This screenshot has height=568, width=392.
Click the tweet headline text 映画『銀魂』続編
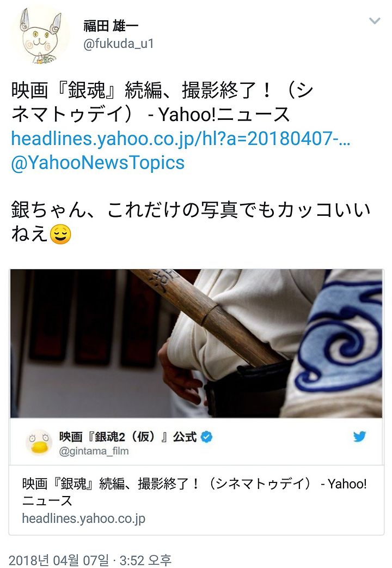87,90
